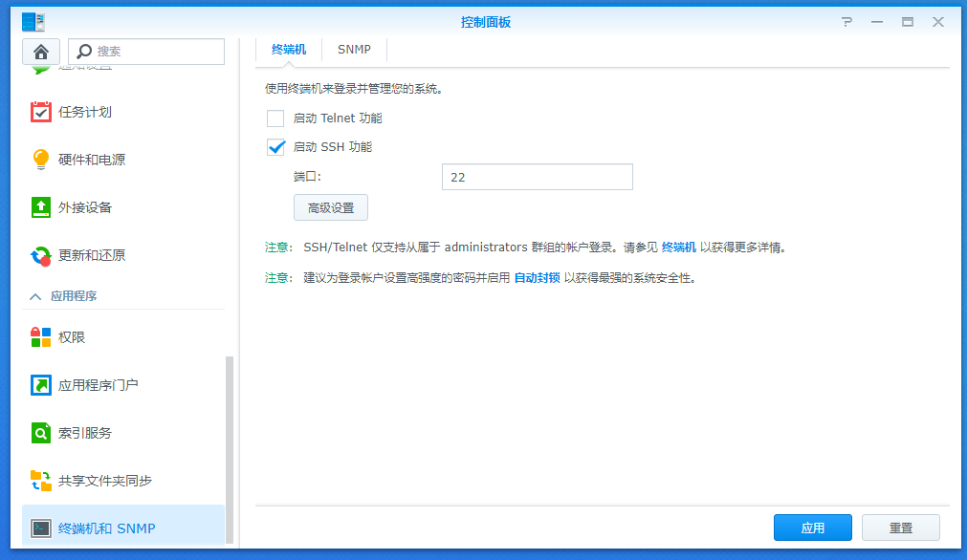Select 更新和还原 in the sidebar
967x560 pixels.
click(92, 255)
